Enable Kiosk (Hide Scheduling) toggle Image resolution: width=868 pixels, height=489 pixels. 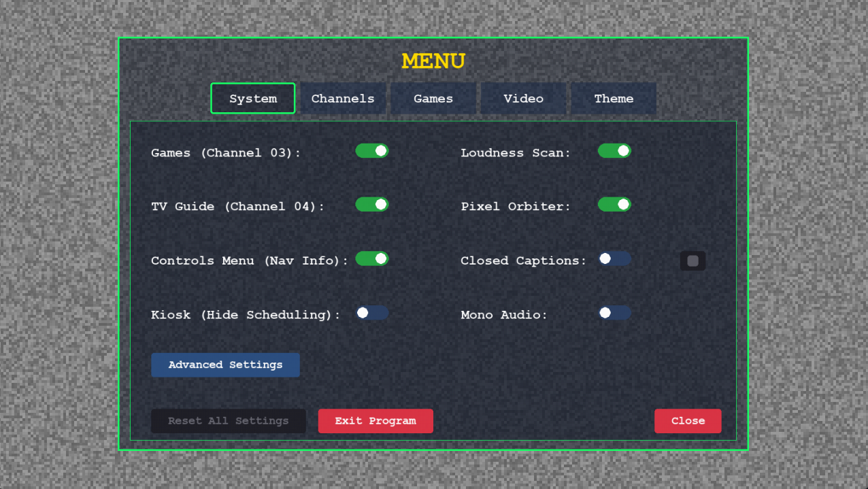[372, 313]
